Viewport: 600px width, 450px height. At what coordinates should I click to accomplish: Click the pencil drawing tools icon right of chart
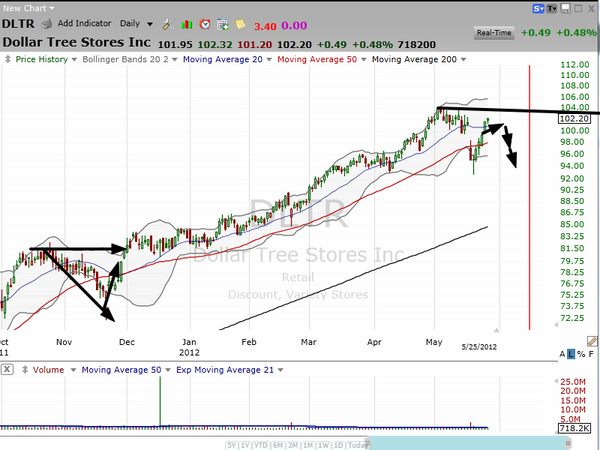(x=592, y=341)
